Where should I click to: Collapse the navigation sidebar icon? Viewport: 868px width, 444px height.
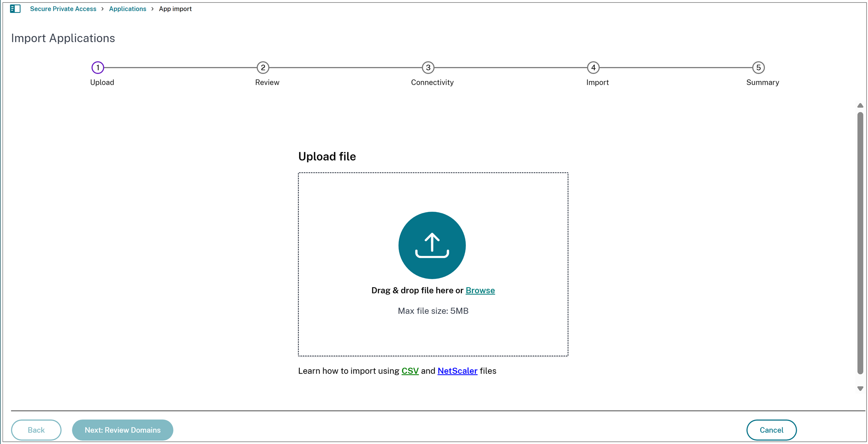pyautogui.click(x=15, y=8)
